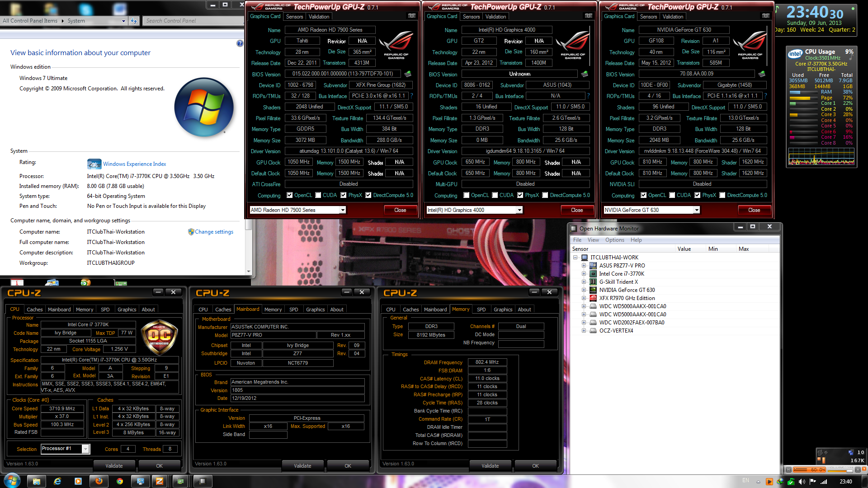Open Firefox from the taskbar
Image resolution: width=868 pixels, height=488 pixels.
tap(99, 481)
